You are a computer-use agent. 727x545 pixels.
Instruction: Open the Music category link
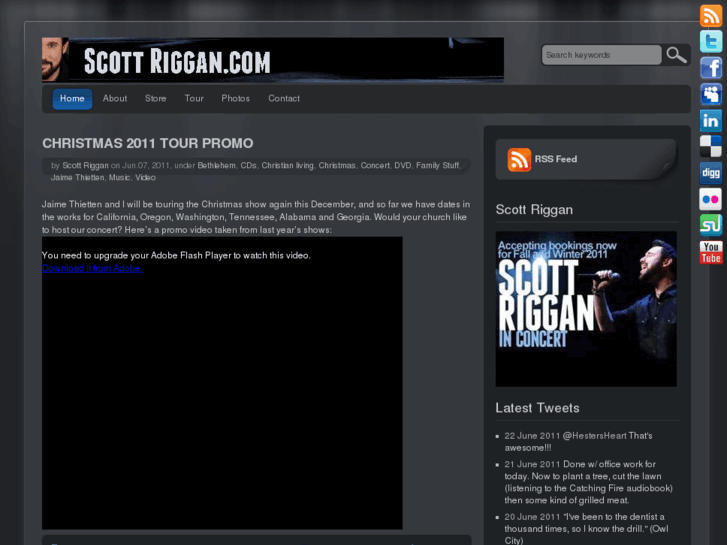(x=119, y=178)
